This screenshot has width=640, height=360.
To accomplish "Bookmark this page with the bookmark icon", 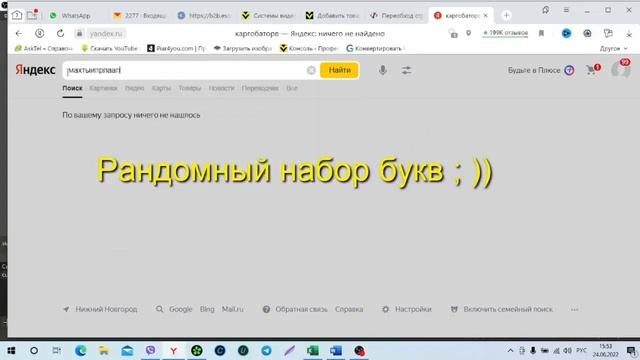I will point(541,33).
